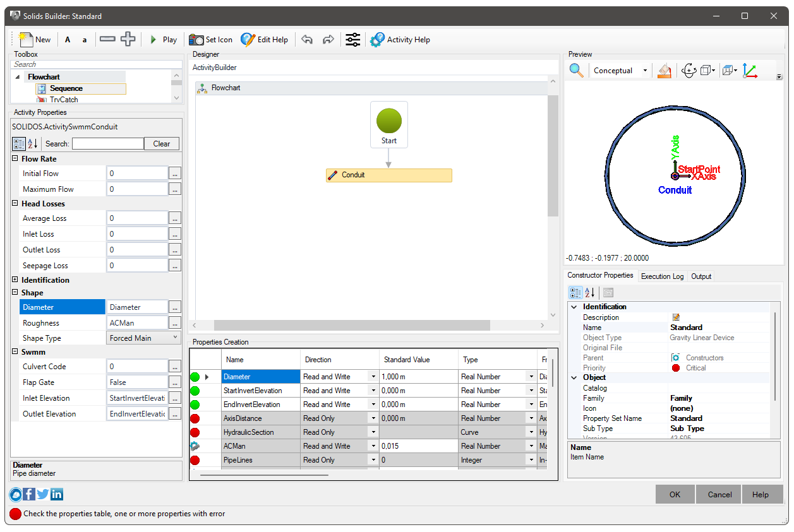Select the Constructor Properties tab
794x532 pixels.
pos(600,276)
